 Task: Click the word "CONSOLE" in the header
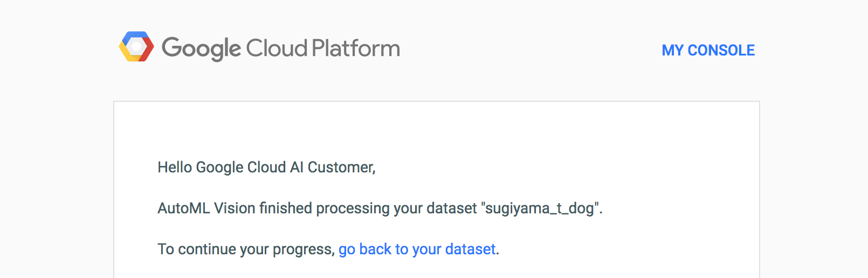[721, 50]
